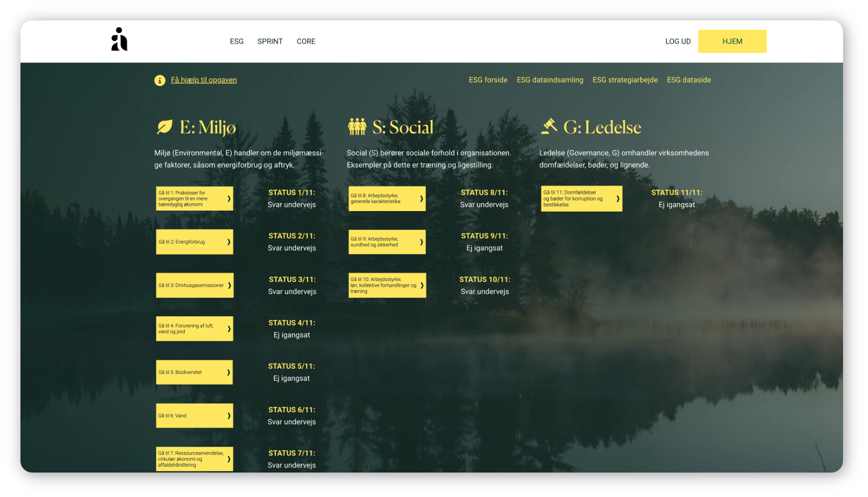
Task: Click the company logo icon
Action: tap(119, 39)
